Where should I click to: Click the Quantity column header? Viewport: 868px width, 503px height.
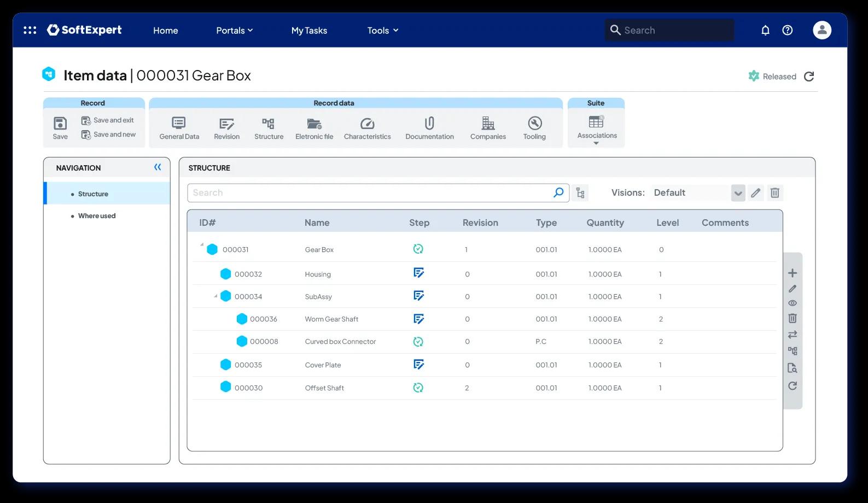pyautogui.click(x=605, y=223)
